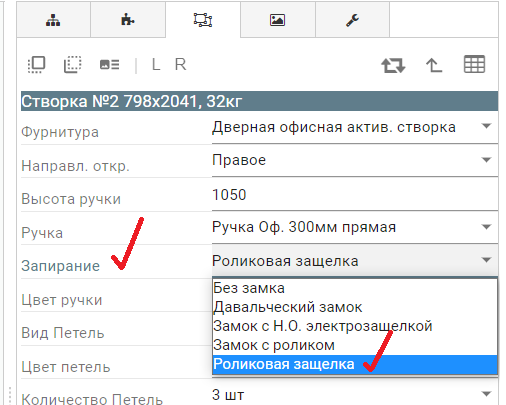Image resolution: width=506 pixels, height=405 pixels.
Task: Open the puzzle piece tab
Action: (128, 20)
